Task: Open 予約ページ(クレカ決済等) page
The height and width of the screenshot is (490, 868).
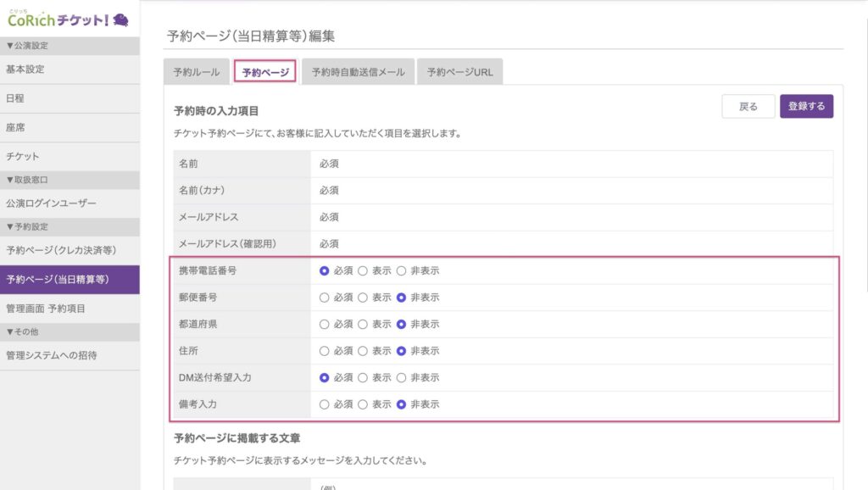Action: pyautogui.click(x=61, y=250)
